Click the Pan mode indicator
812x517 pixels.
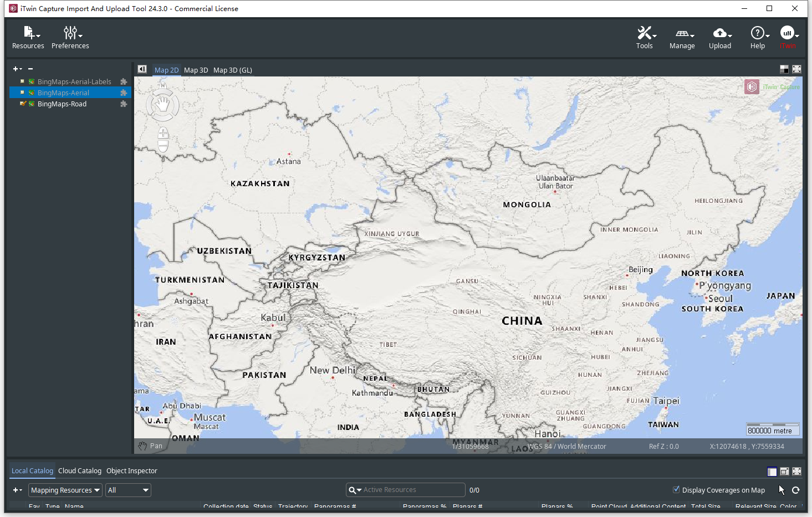point(150,446)
